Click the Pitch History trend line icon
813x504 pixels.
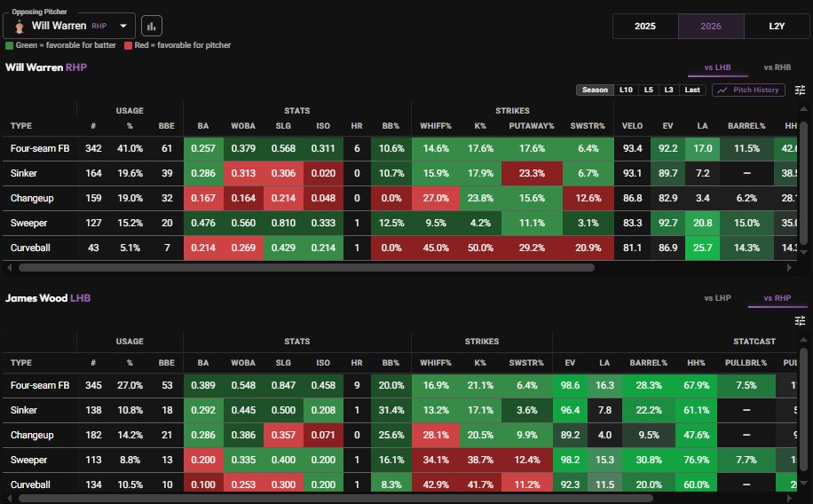[722, 91]
